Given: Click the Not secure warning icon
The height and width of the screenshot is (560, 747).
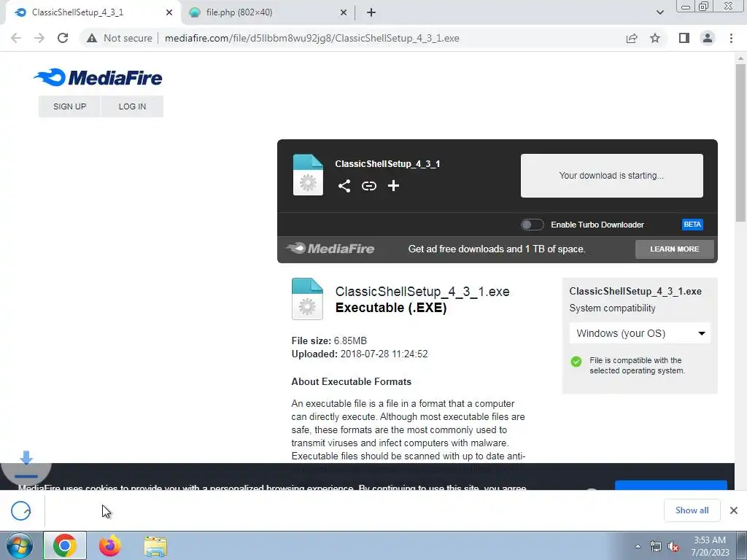Looking at the screenshot, I should coord(91,38).
